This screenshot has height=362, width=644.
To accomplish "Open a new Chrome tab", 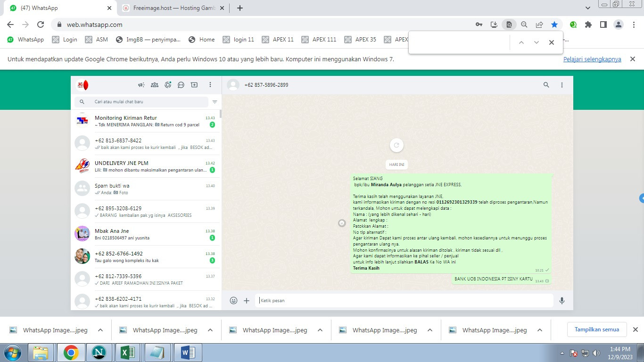I will pos(240,8).
